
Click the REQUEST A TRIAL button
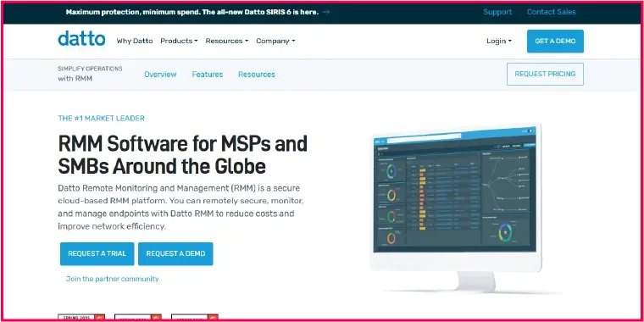pos(97,254)
